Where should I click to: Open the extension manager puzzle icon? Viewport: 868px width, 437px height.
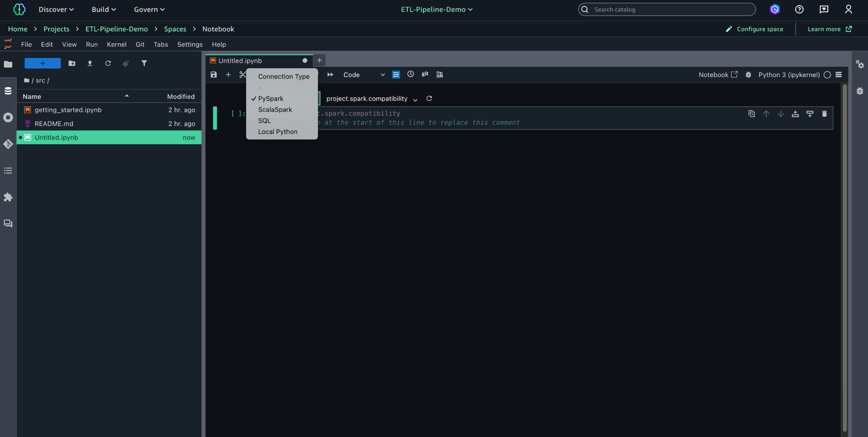coord(8,197)
